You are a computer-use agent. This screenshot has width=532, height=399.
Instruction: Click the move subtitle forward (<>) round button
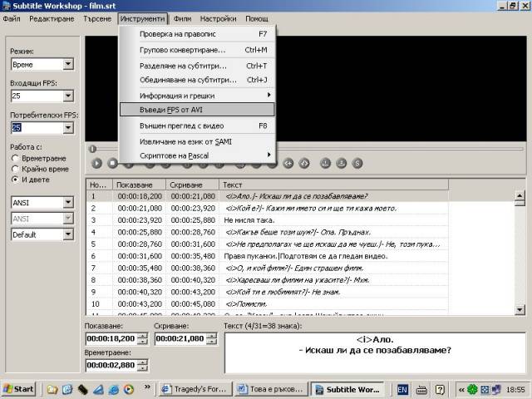pos(304,163)
